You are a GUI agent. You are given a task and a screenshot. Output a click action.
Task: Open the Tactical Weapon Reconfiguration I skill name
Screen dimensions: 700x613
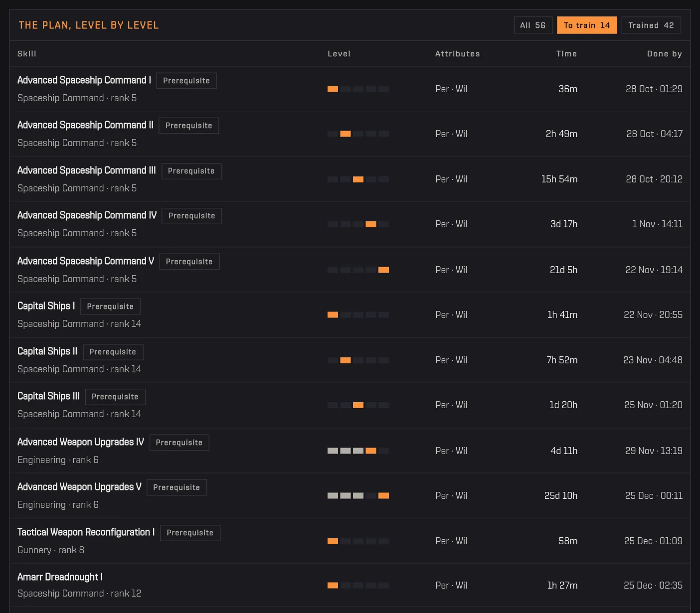tap(86, 532)
